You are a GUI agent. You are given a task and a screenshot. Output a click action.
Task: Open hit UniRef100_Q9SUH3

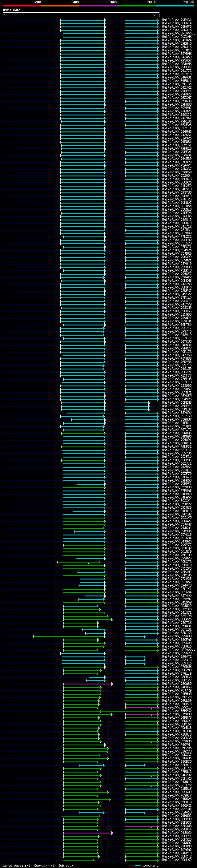pos(177,636)
